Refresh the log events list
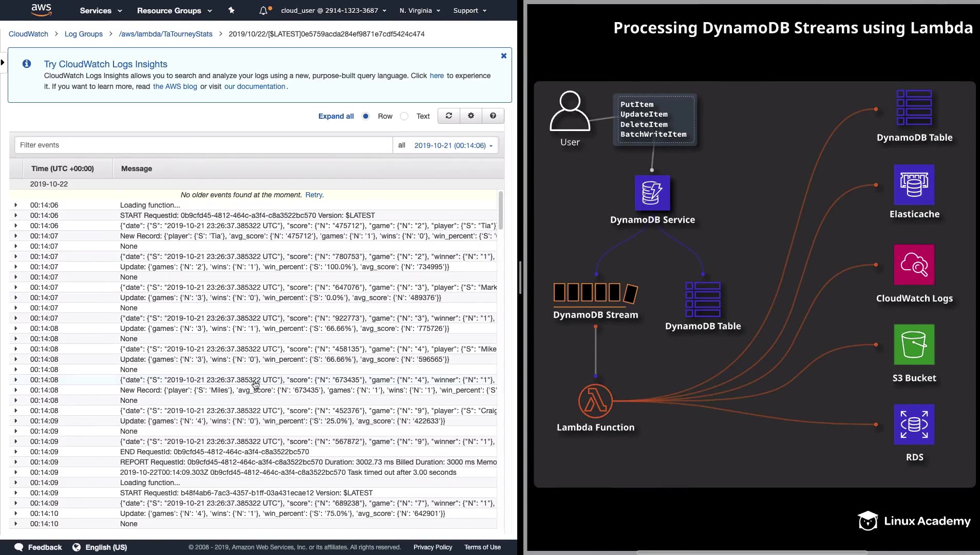 tap(449, 116)
